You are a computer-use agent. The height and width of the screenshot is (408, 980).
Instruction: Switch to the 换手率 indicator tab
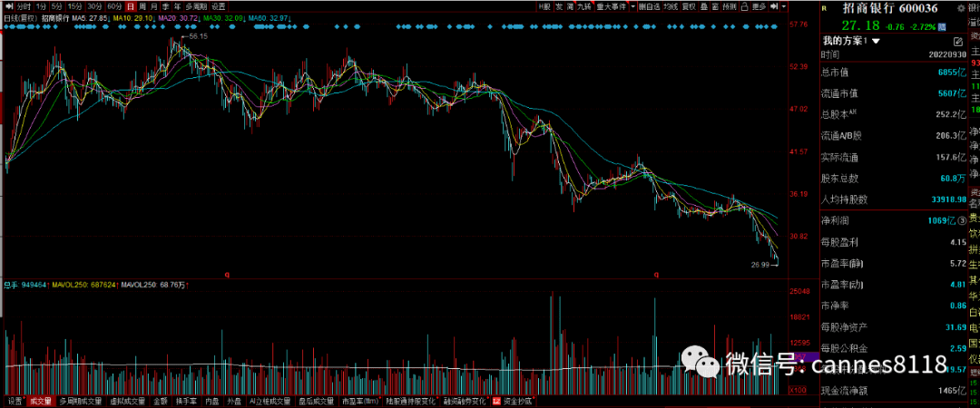[x=185, y=400]
